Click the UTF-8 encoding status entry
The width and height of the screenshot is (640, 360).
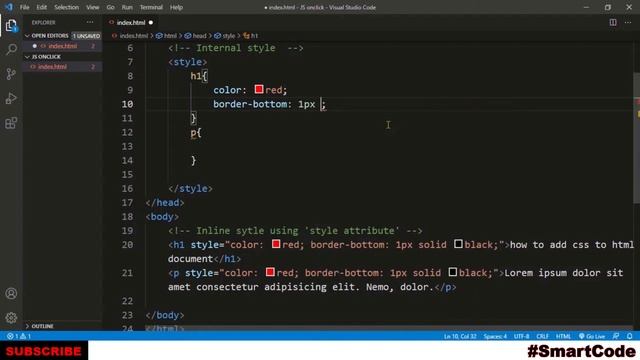click(521, 336)
